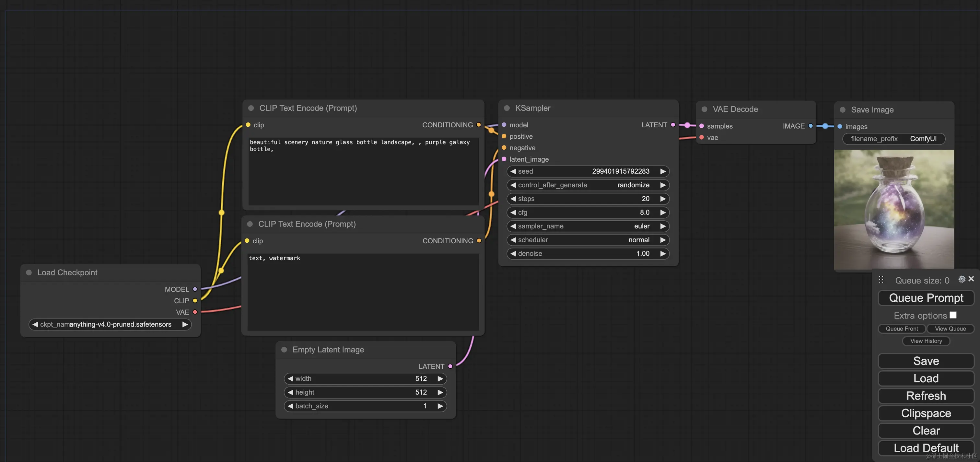The width and height of the screenshot is (980, 462).
Task: Collapse the Save Image node dot
Action: 842,110
